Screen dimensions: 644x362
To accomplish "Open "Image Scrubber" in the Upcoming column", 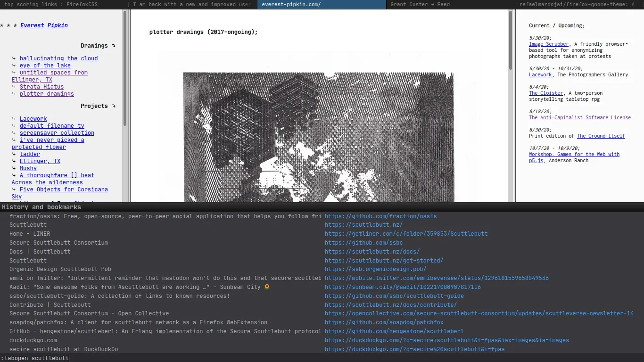I will pyautogui.click(x=549, y=44).
